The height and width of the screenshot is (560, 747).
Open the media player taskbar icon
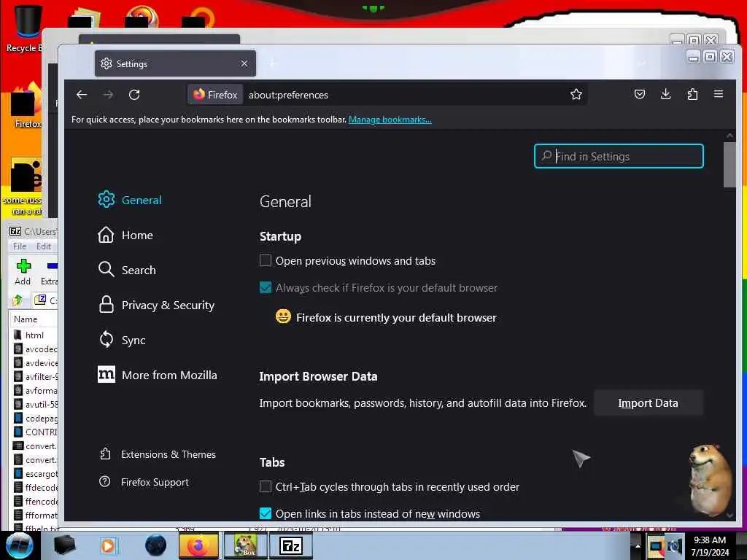pyautogui.click(x=108, y=545)
